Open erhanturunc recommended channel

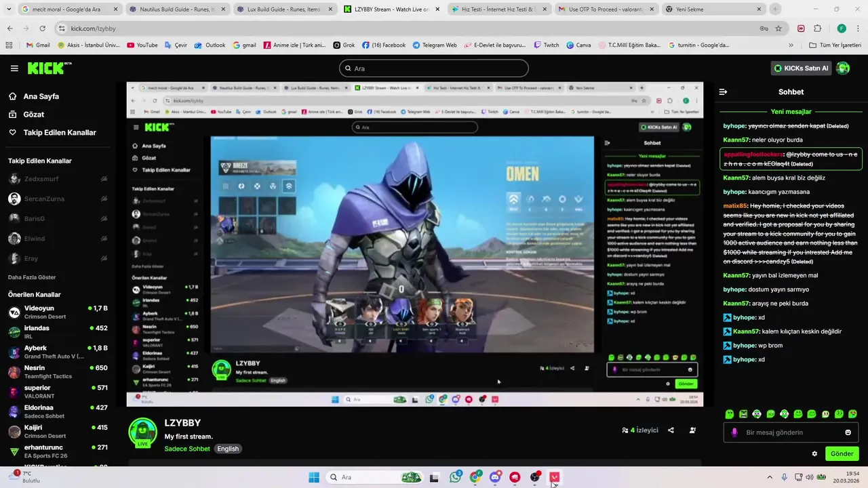click(x=57, y=451)
